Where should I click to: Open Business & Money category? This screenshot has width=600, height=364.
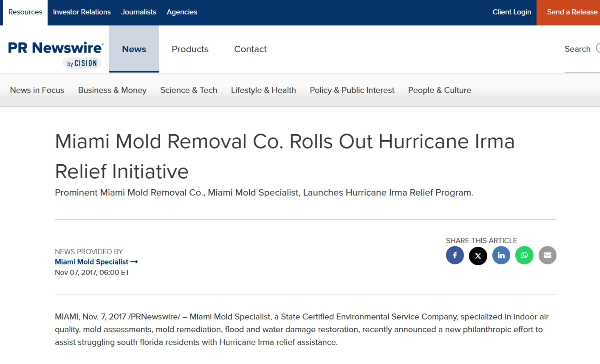112,90
